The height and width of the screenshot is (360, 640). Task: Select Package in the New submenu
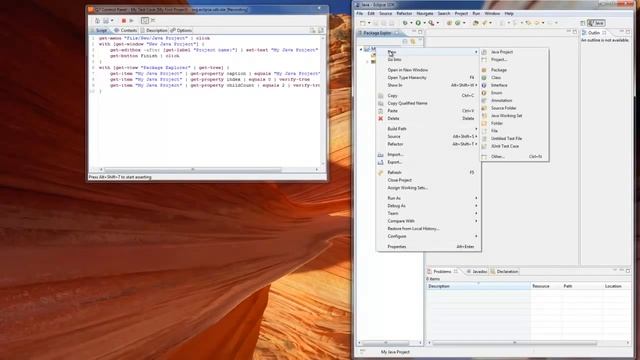[x=514, y=70]
